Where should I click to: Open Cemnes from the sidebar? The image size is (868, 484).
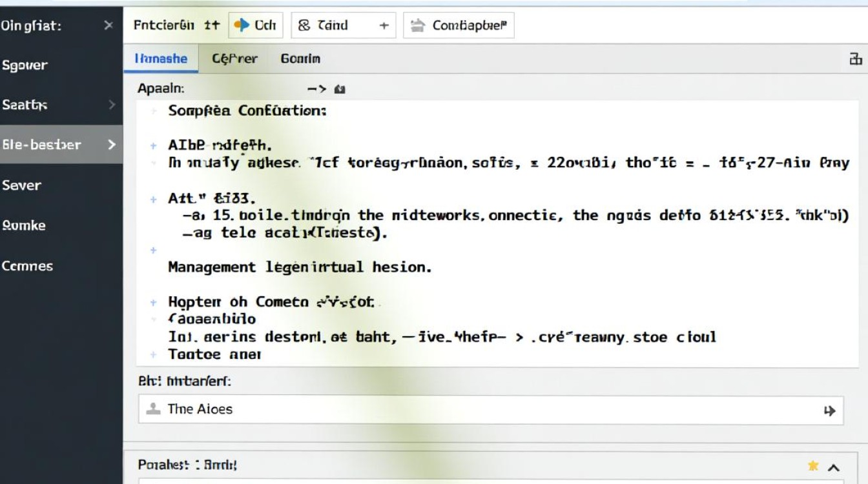click(x=27, y=266)
